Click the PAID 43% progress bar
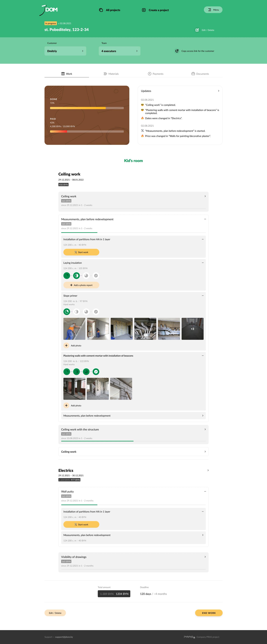The image size is (267, 644). (x=87, y=131)
